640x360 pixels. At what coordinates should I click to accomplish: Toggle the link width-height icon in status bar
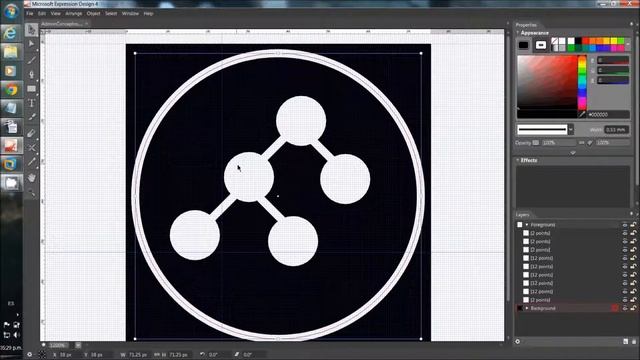coord(157,355)
